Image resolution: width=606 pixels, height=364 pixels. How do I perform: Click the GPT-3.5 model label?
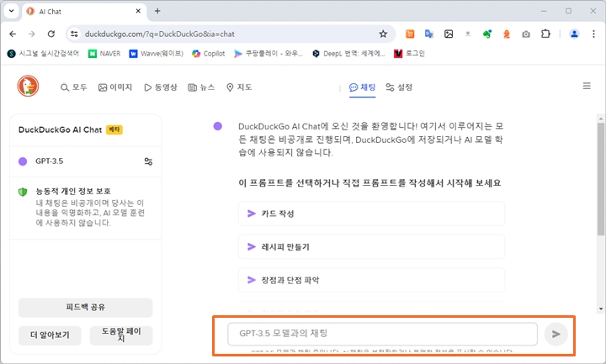tap(49, 161)
